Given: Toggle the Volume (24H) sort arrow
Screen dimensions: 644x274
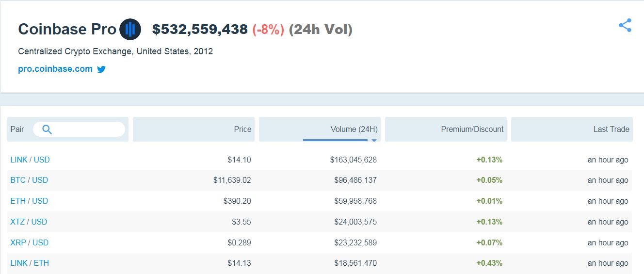Looking at the screenshot, I should [374, 140].
